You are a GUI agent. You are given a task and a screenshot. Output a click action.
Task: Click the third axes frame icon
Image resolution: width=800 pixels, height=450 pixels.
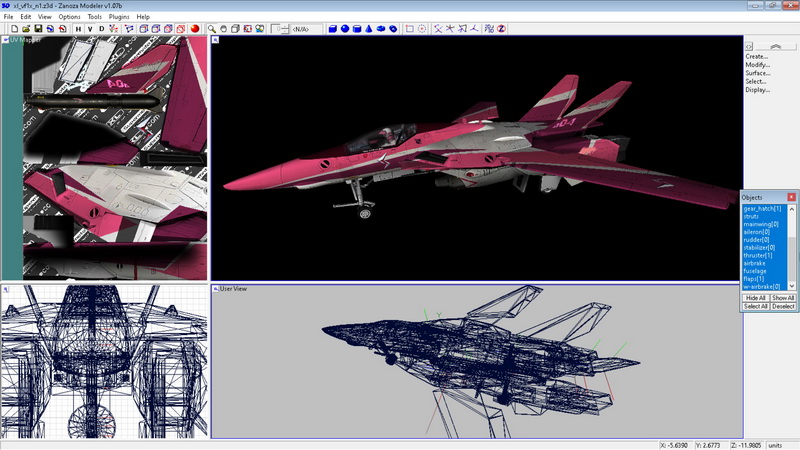pyautogui.click(x=462, y=29)
